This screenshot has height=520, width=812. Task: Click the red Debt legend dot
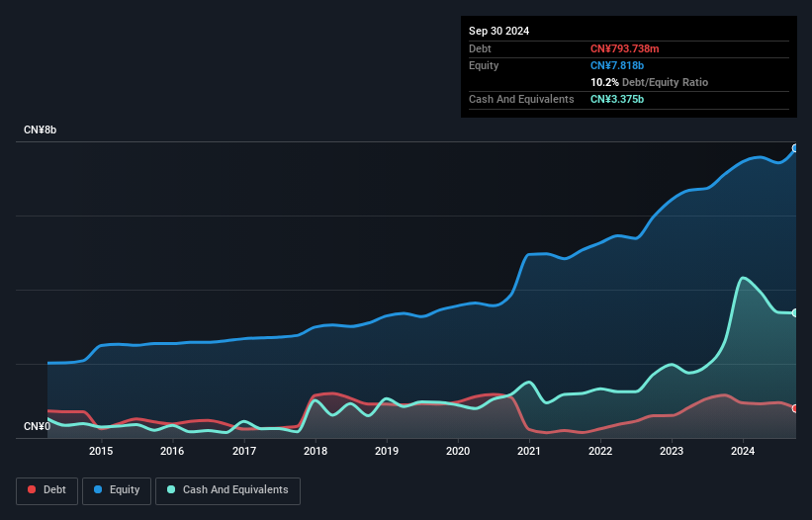tap(32, 489)
